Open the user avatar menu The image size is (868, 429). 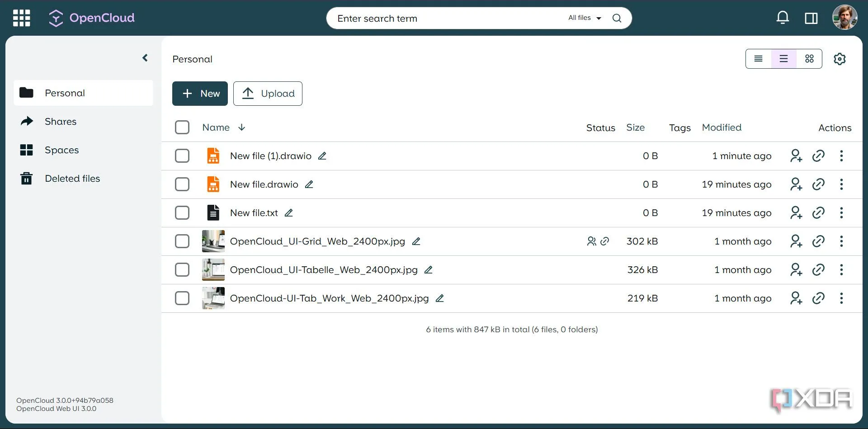point(844,18)
